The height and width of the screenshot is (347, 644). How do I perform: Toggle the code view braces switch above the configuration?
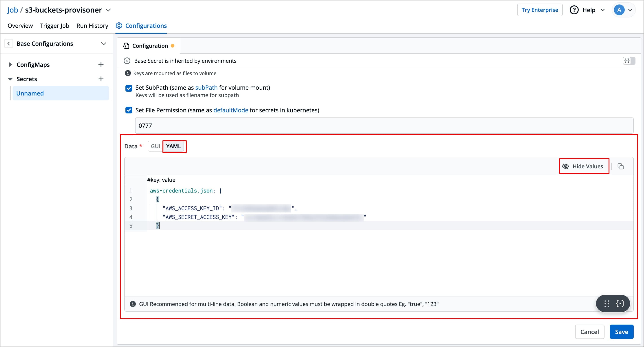(629, 61)
